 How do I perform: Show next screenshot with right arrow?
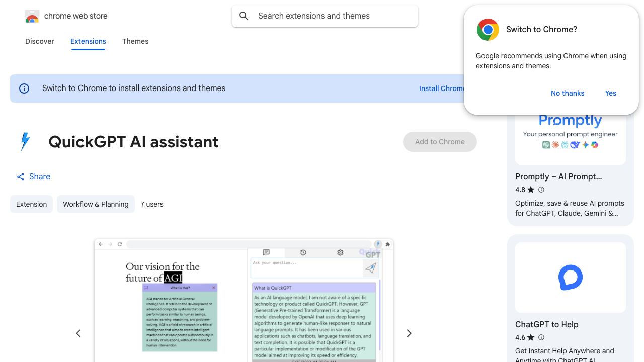click(x=409, y=333)
